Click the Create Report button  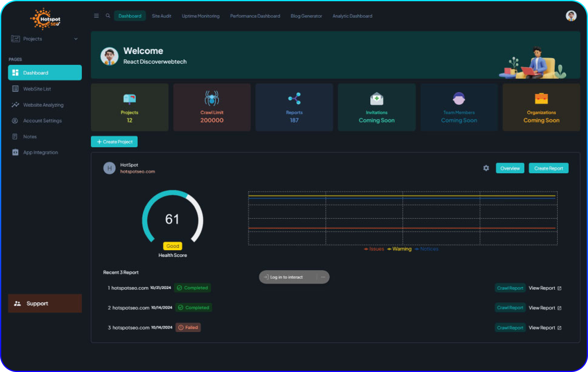coord(549,168)
